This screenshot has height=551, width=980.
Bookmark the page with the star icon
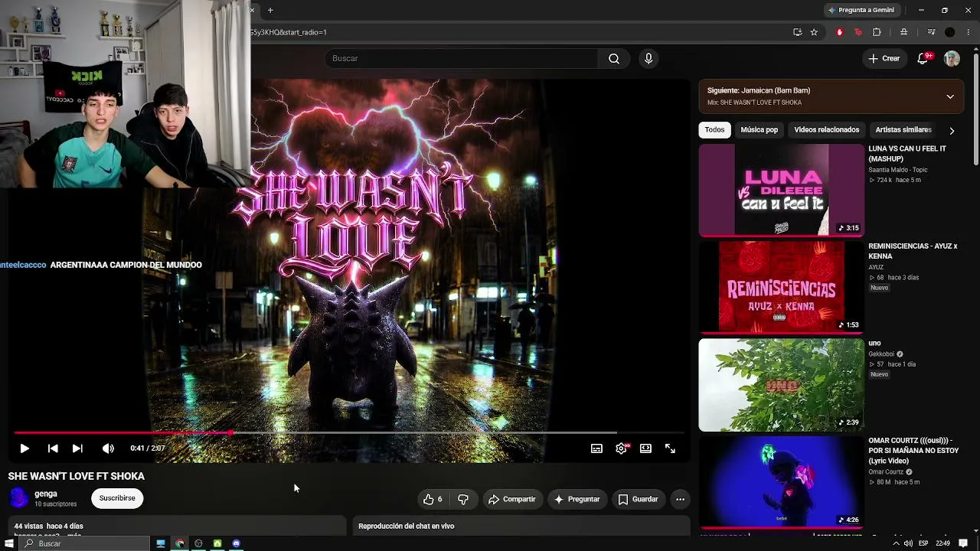[814, 32]
